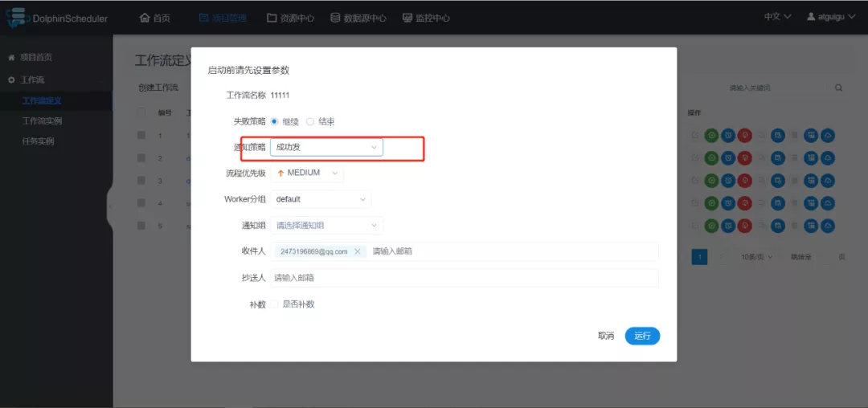Click the blue timing clock icon in row 4

tap(728, 203)
